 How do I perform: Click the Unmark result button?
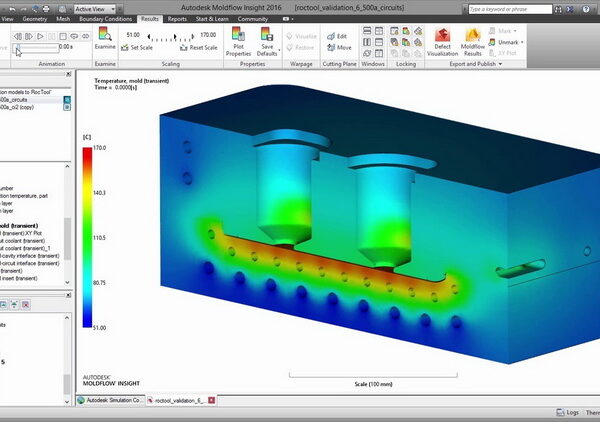pos(504,42)
